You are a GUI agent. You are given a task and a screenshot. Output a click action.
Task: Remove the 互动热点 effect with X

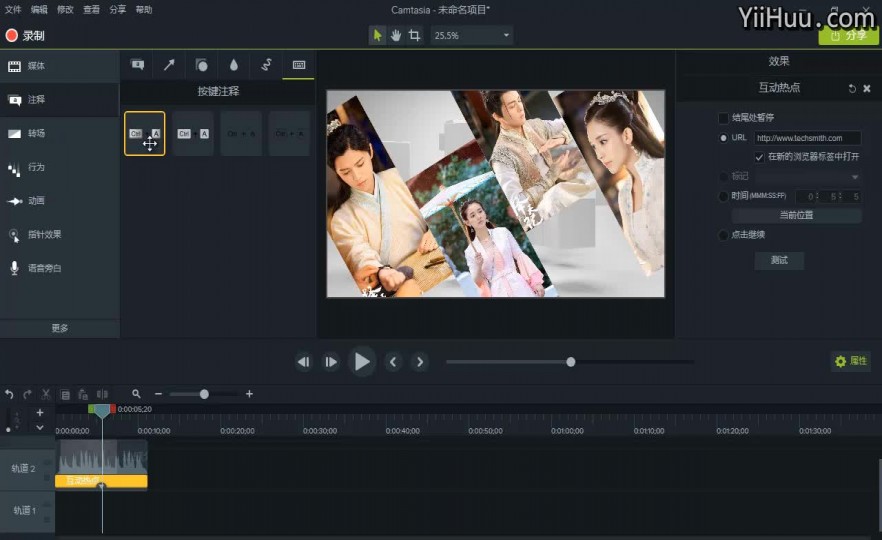[x=867, y=88]
